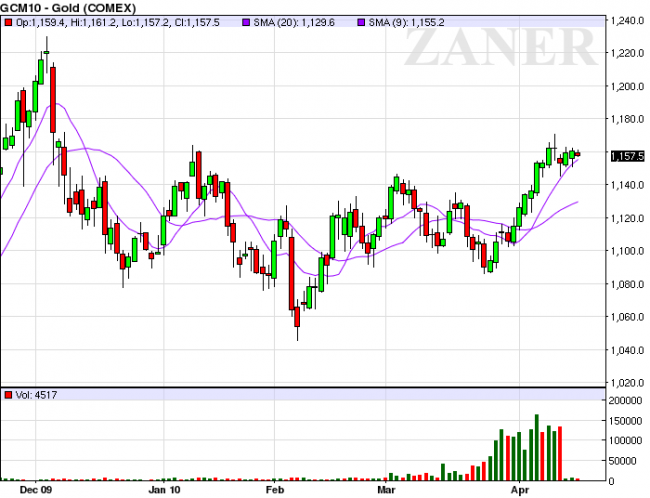
Task: Click the 'Dec 09' date axis label
Action: tap(36, 490)
